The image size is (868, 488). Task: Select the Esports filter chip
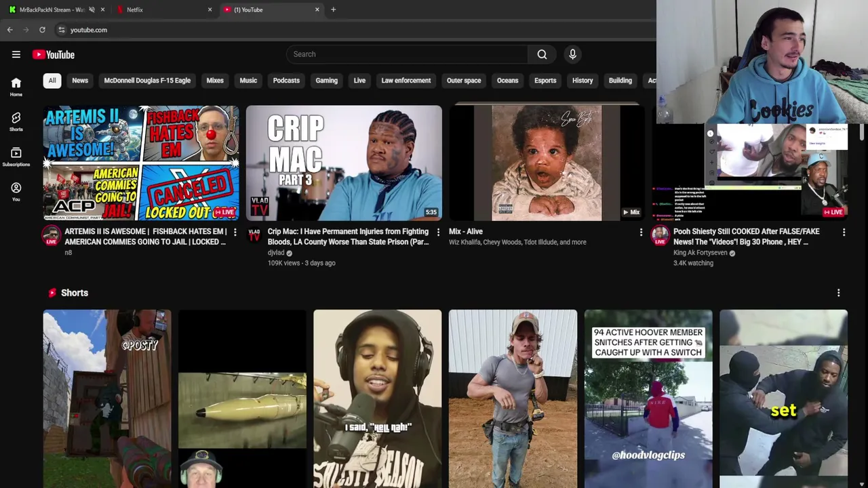[545, 81]
